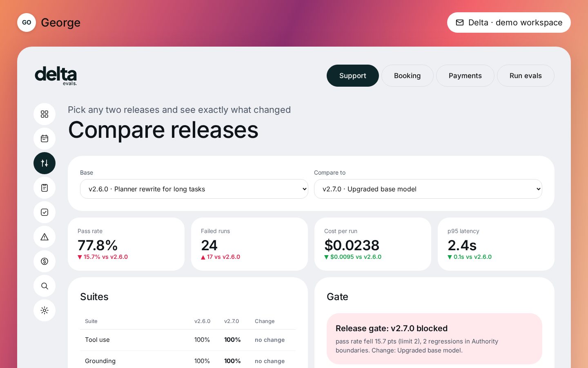Image resolution: width=588 pixels, height=368 pixels.
Task: Click 'no change' in Tool use row
Action: point(269,340)
